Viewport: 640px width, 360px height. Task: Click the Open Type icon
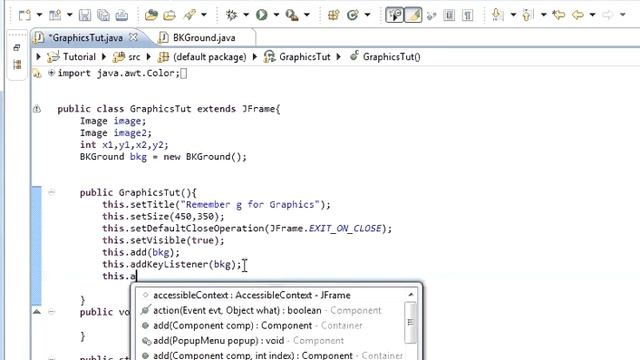[x=151, y=15]
